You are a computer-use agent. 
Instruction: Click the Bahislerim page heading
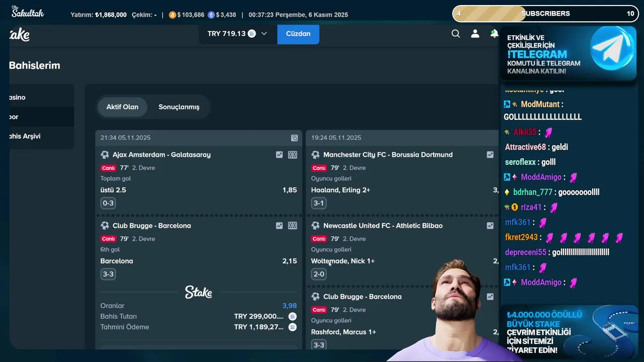tap(34, 65)
